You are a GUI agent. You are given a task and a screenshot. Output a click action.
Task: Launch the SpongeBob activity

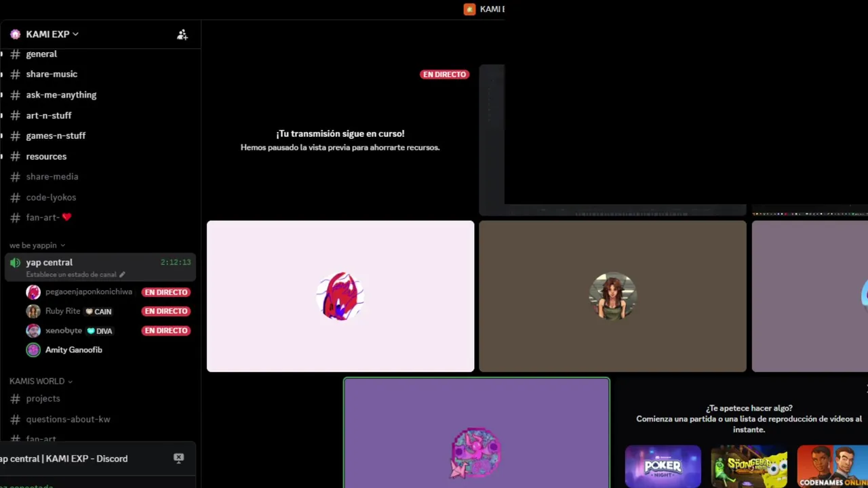coord(749,466)
